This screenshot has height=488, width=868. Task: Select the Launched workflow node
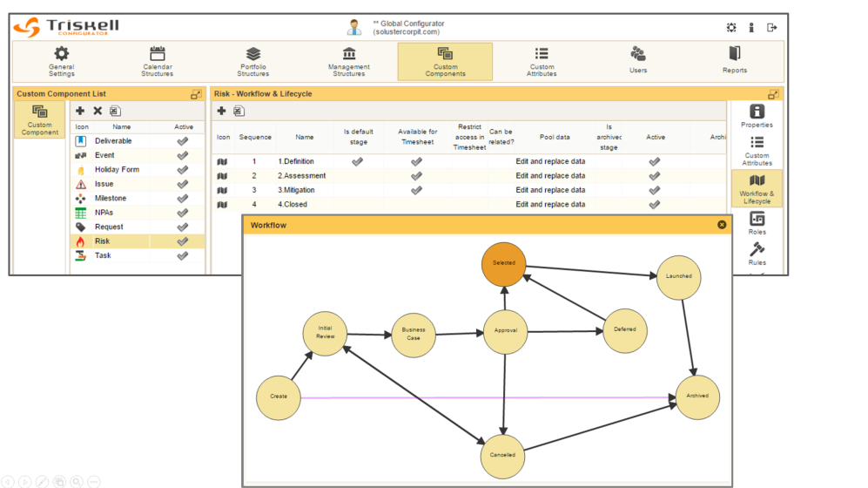(x=679, y=277)
